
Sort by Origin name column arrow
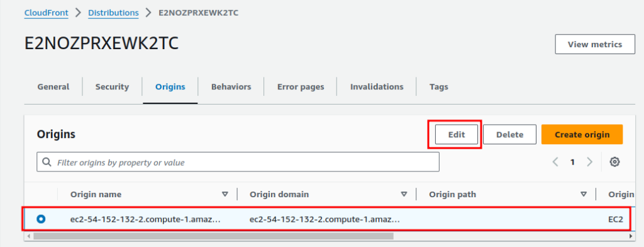(225, 194)
